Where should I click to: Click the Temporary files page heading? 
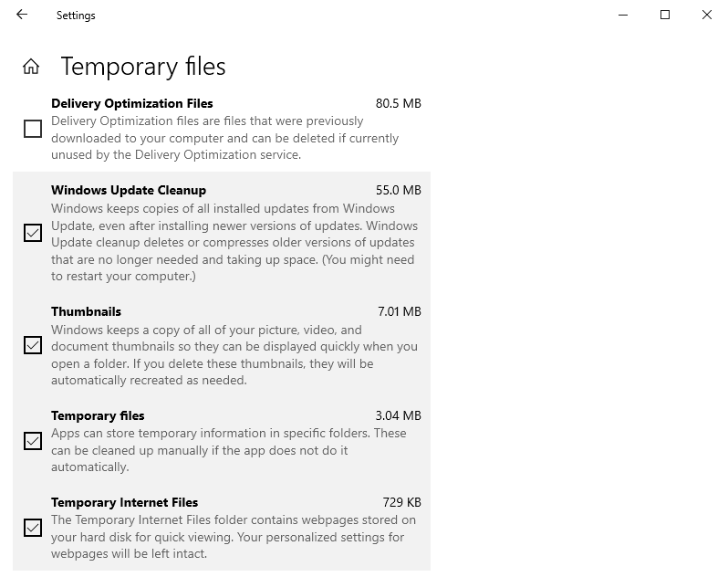[143, 67]
